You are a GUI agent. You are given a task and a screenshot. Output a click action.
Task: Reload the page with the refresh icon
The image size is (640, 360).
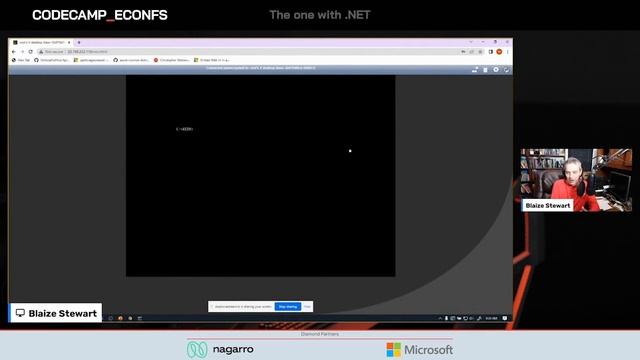click(31, 52)
